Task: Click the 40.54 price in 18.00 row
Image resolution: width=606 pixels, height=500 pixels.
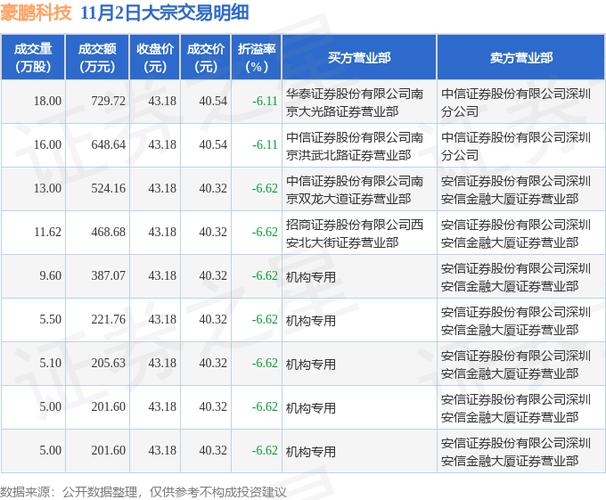Action: point(213,101)
